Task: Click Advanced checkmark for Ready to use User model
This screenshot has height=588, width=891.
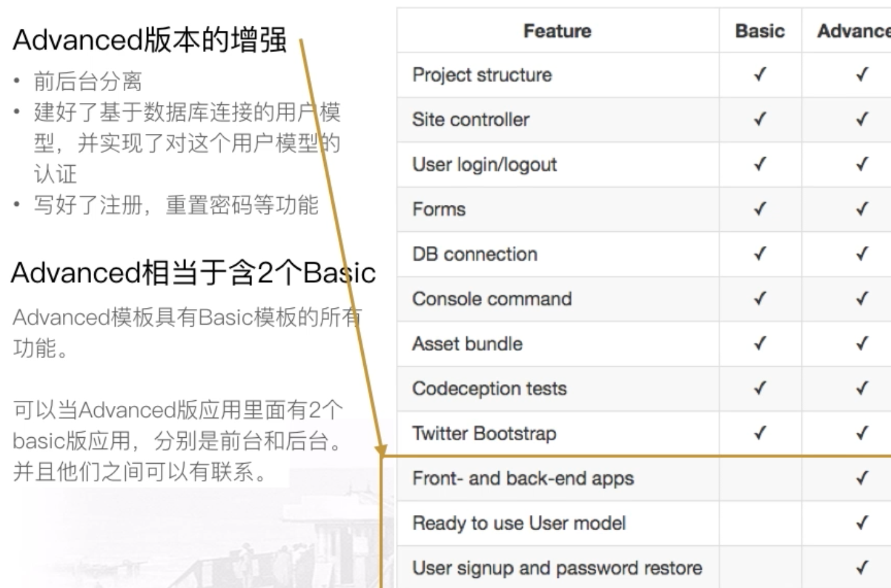Action: 862,523
